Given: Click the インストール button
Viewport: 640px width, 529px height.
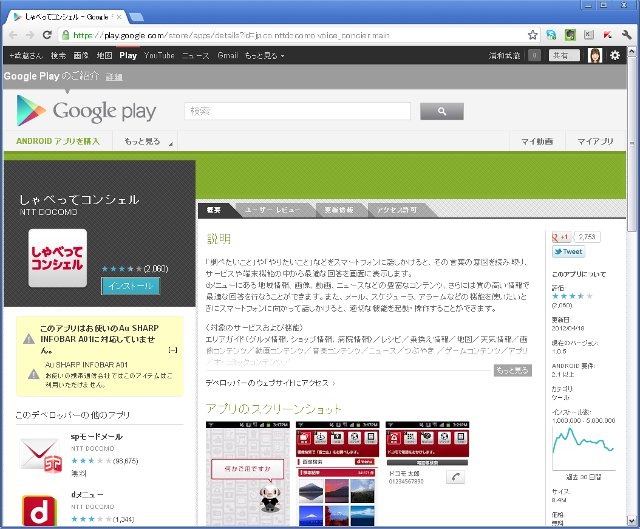Looking at the screenshot, I should click(x=130, y=286).
